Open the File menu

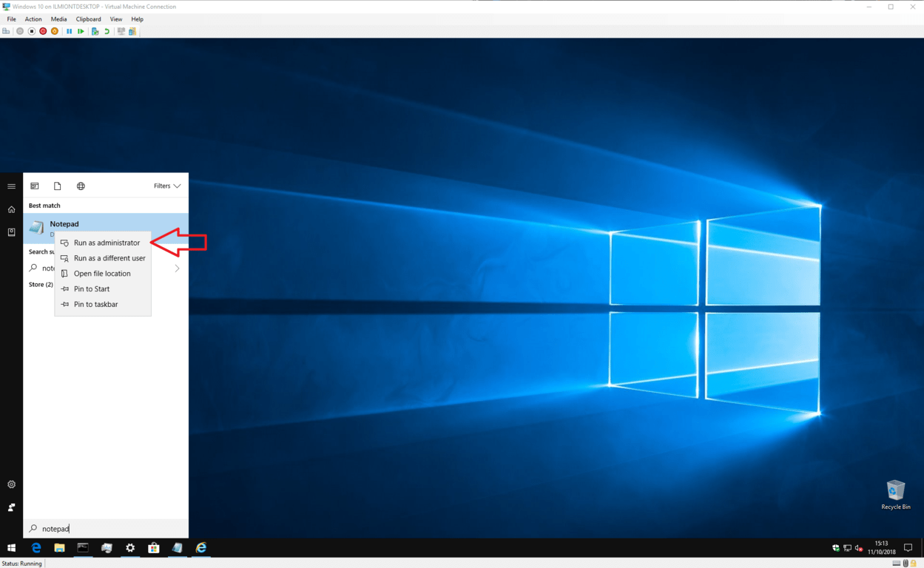point(11,19)
